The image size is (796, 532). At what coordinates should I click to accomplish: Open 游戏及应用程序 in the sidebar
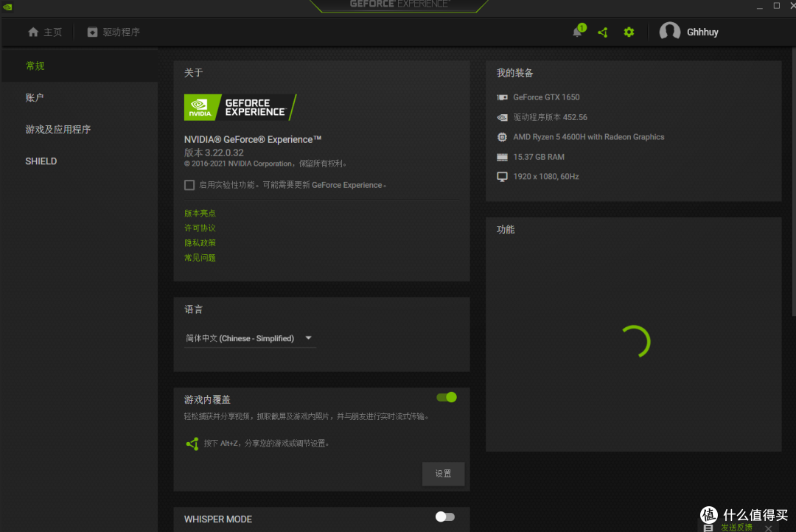point(58,130)
